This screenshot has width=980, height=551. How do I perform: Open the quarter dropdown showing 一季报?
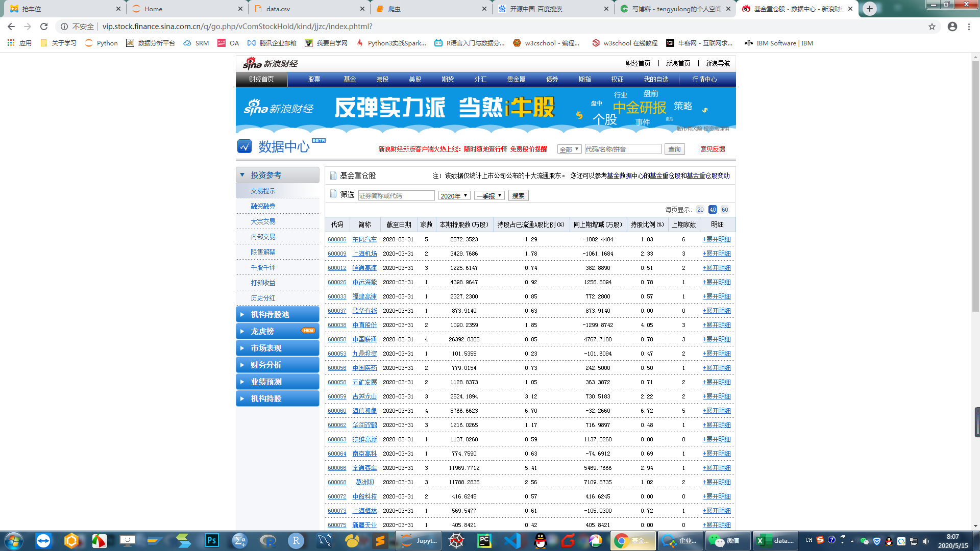click(489, 196)
